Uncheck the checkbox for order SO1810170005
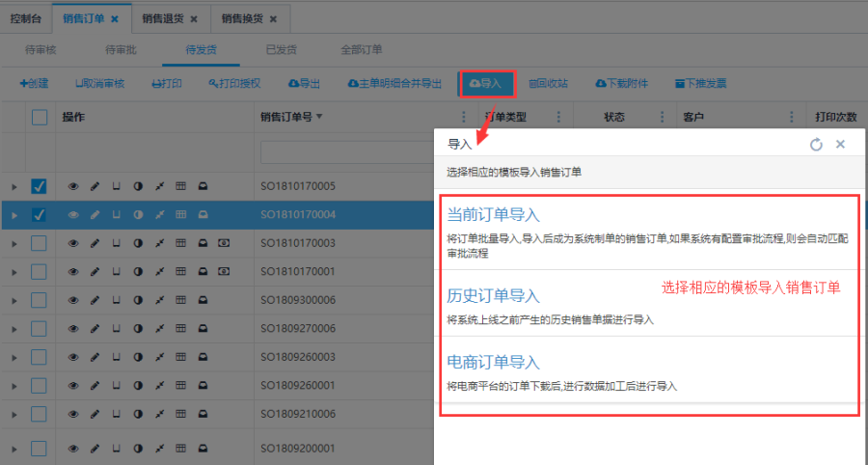The width and height of the screenshot is (868, 465). tap(40, 186)
